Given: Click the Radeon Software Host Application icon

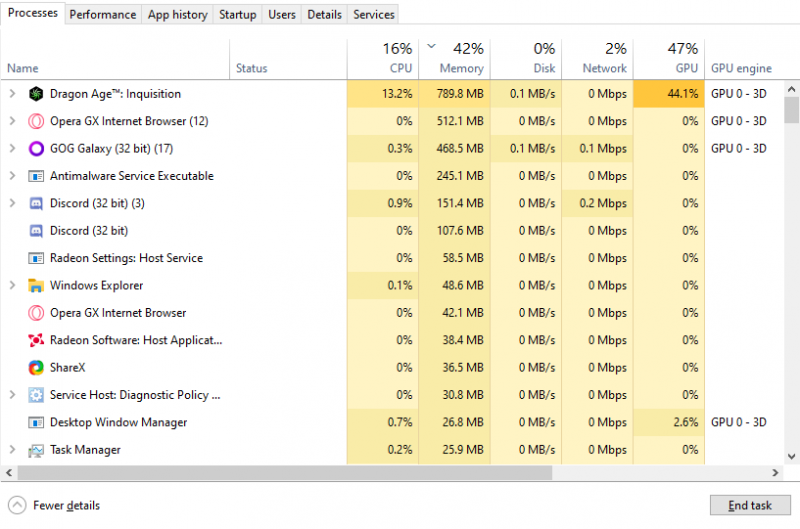Looking at the screenshot, I should click(36, 340).
